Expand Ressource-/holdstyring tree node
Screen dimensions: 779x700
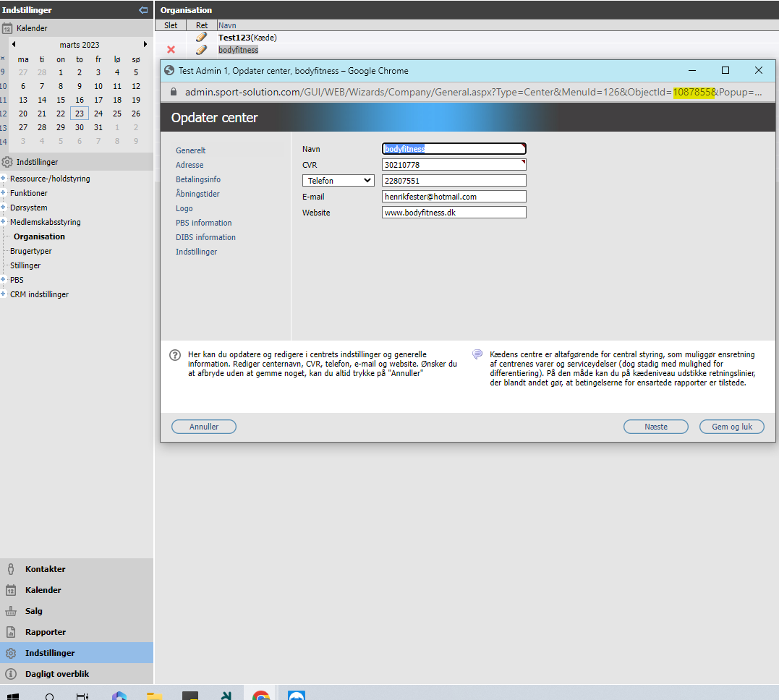pos(3,179)
